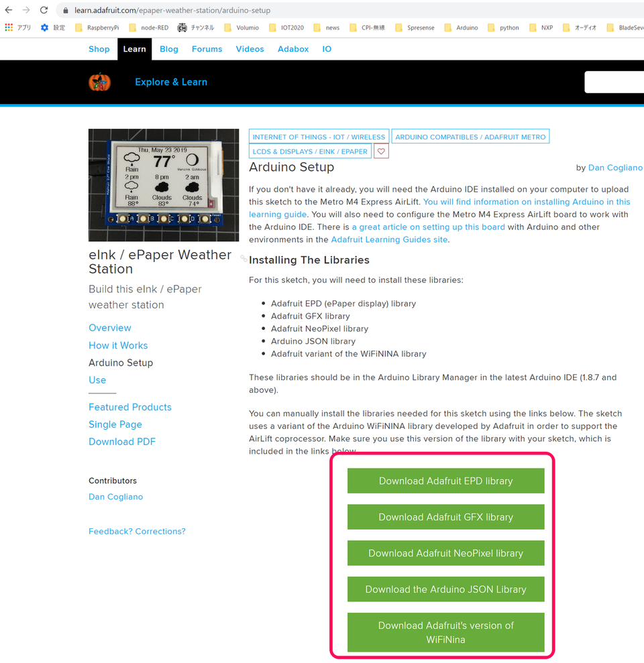Open the Download PDF link in sidebar
This screenshot has height=663, width=644.
coord(122,442)
